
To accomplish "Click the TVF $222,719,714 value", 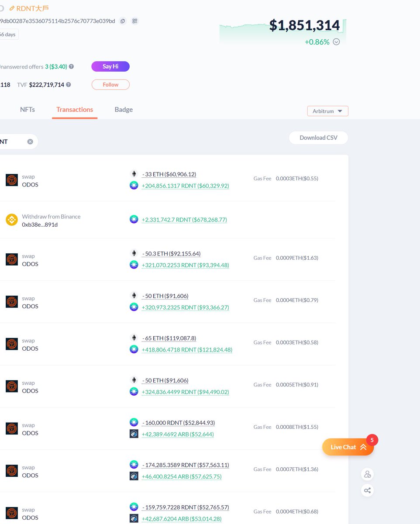I will point(47,85).
